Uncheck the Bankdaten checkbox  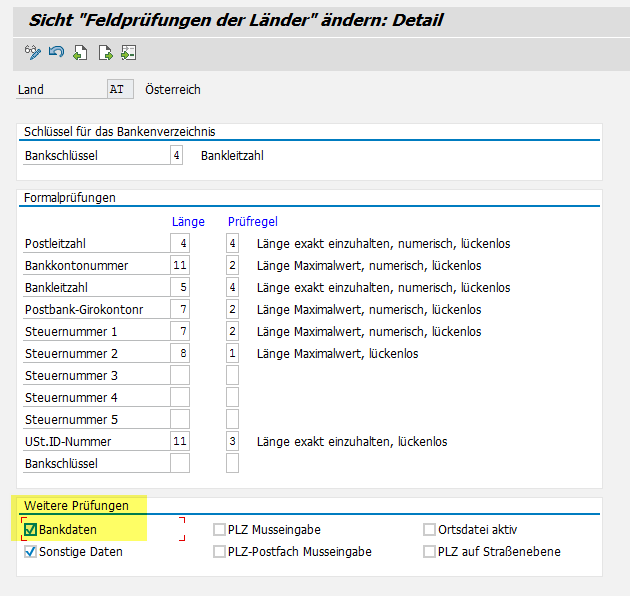(30, 530)
